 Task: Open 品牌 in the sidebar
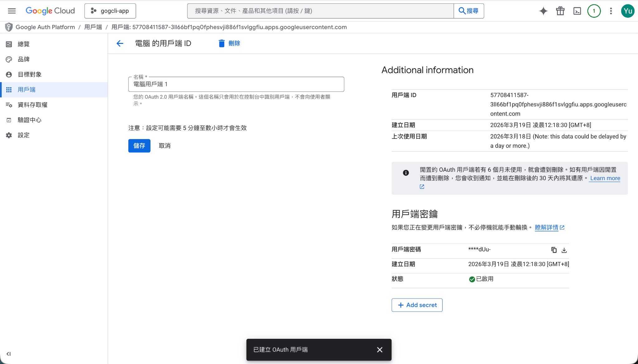click(24, 59)
